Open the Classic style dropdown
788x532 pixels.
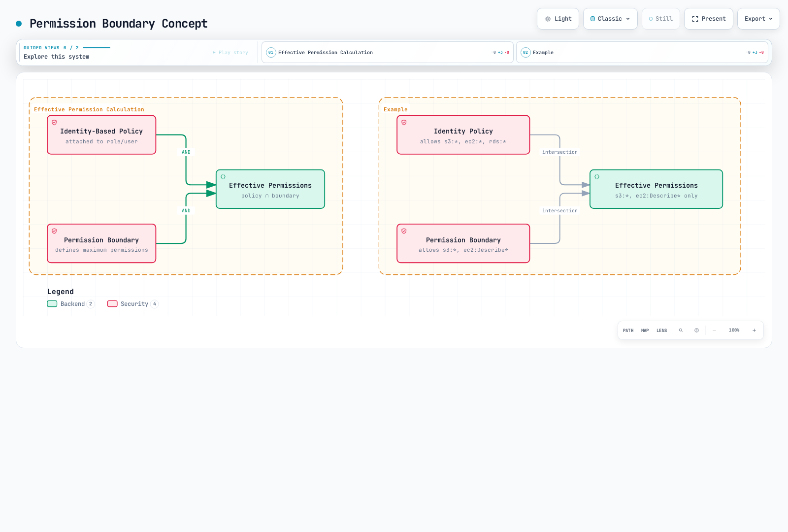coord(610,19)
